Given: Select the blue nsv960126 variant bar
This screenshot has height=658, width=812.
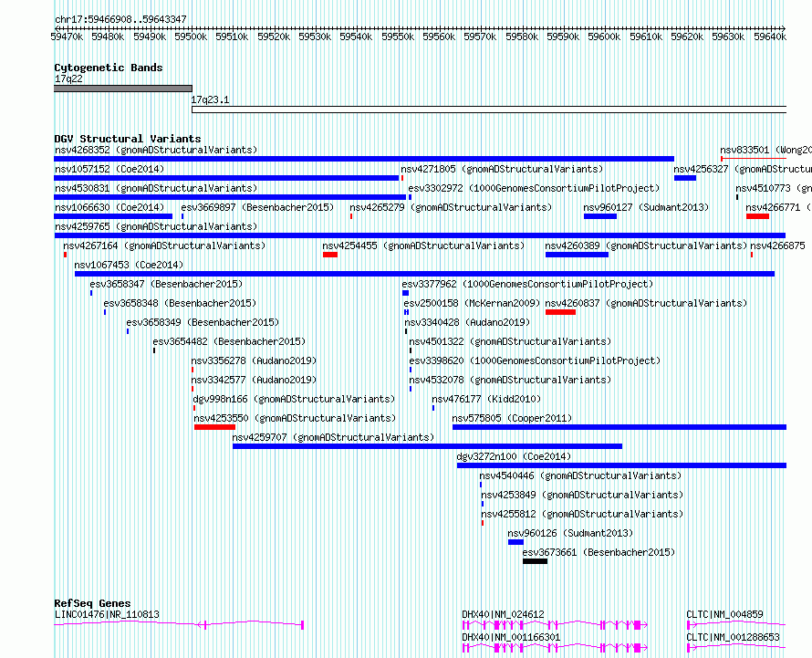Looking at the screenshot, I should [515, 542].
